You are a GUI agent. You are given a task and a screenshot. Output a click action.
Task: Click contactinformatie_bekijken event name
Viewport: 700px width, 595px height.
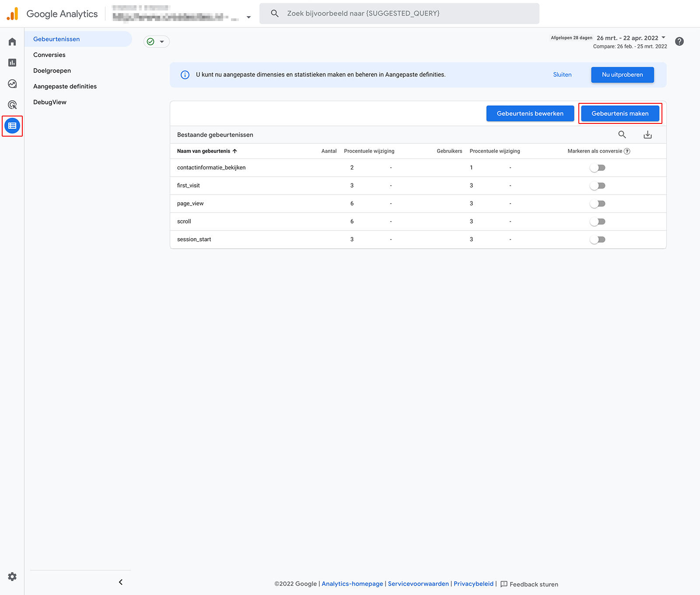pyautogui.click(x=211, y=168)
